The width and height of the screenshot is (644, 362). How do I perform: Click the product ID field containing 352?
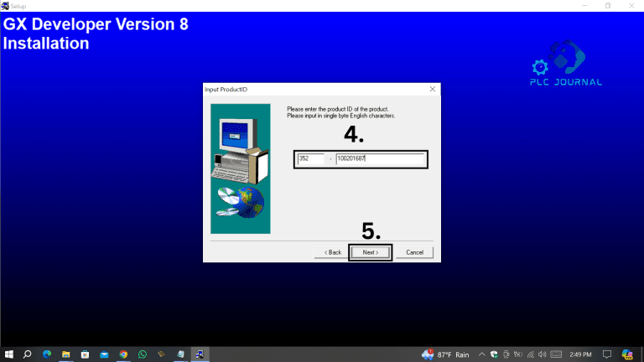coord(309,158)
